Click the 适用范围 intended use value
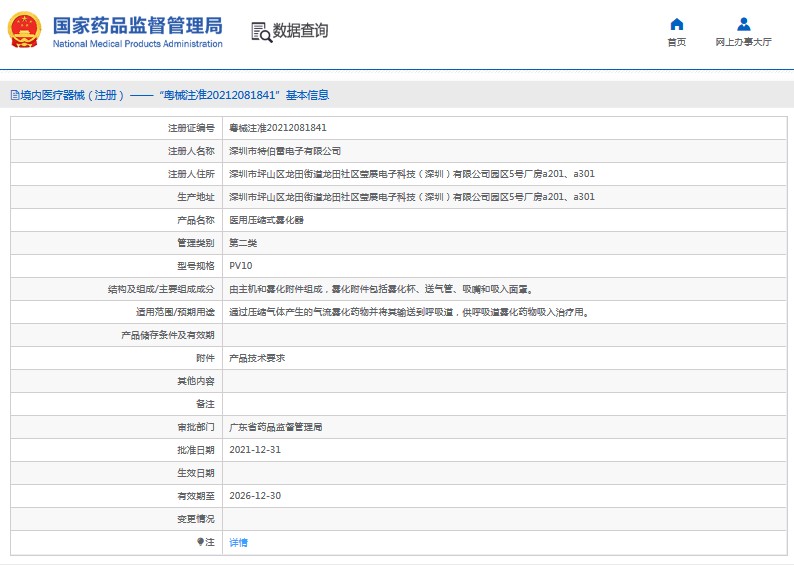The width and height of the screenshot is (794, 565). point(409,312)
